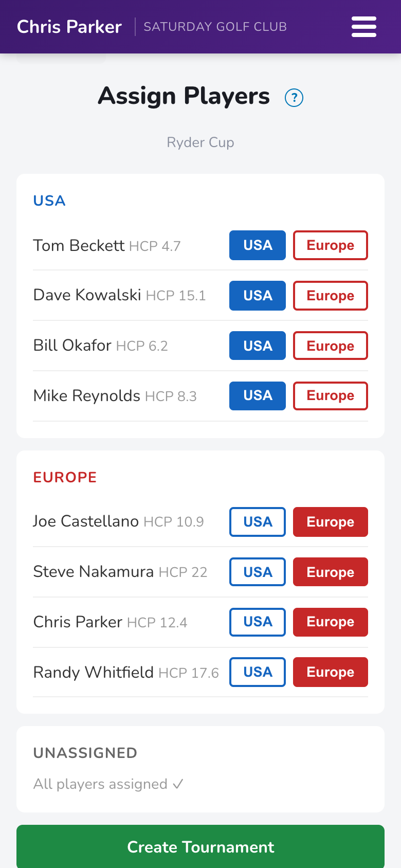Image resolution: width=401 pixels, height=868 pixels.
Task: Select USA button for Mike Reynolds
Action: [258, 396]
